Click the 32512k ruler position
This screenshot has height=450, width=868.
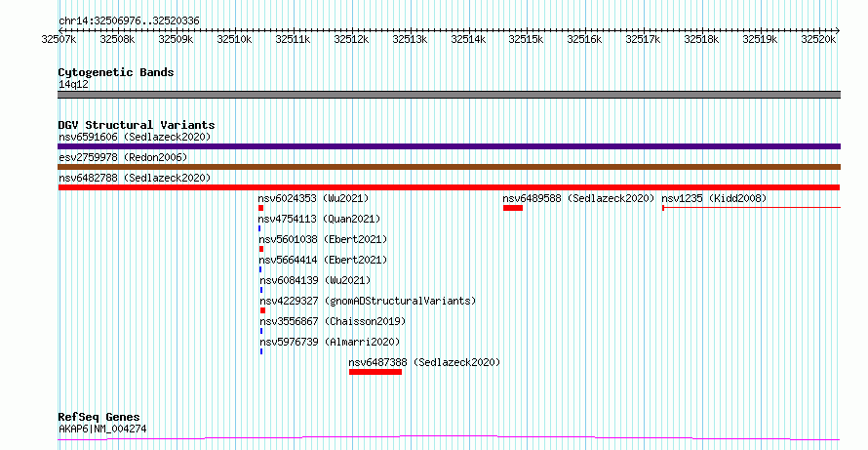[351, 39]
